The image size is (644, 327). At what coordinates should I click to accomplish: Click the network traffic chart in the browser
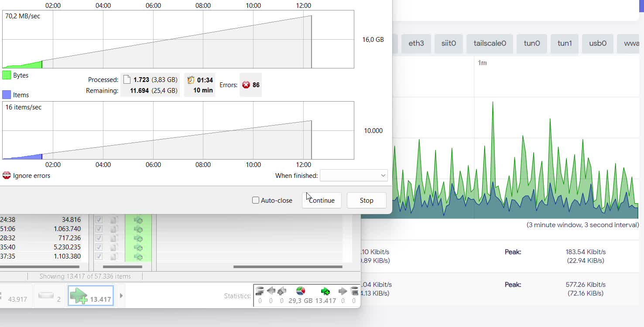click(516, 137)
